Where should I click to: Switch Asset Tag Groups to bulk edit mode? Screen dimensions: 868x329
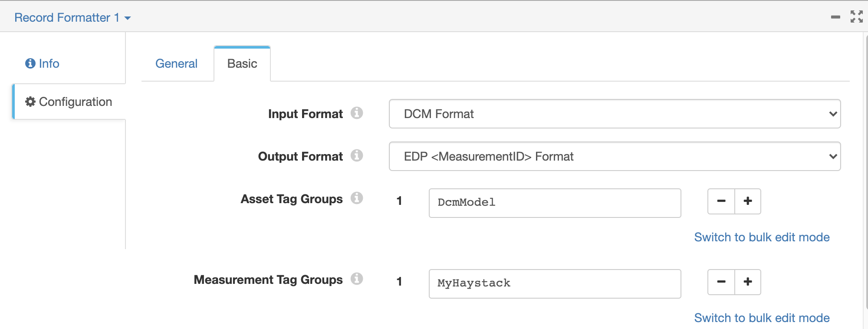762,237
